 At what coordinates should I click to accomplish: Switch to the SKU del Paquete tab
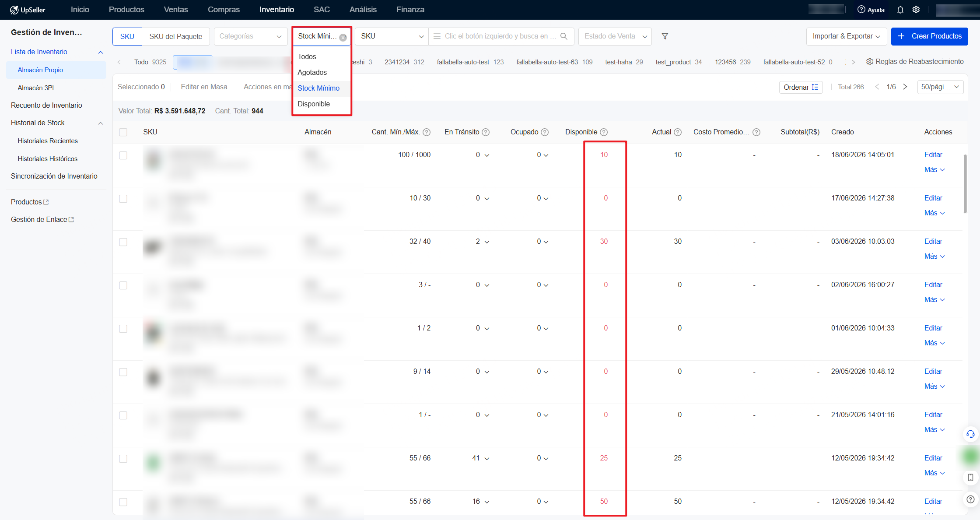pyautogui.click(x=175, y=36)
